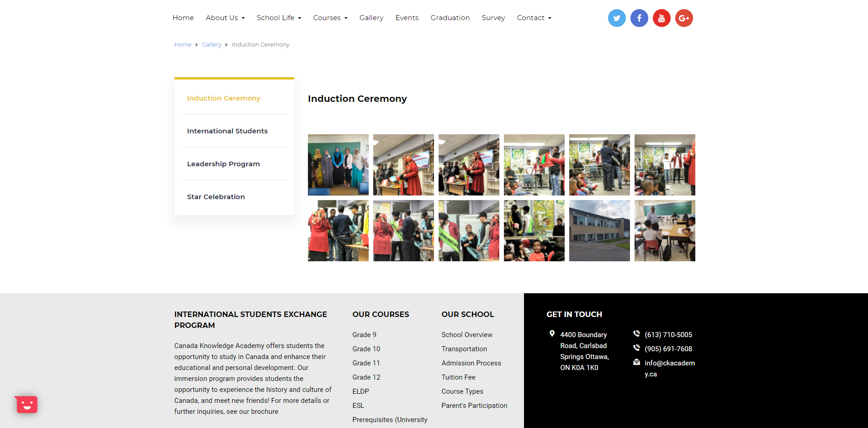868x428 pixels.
Task: Select Induction Ceremony in the sidebar
Action: click(x=224, y=98)
